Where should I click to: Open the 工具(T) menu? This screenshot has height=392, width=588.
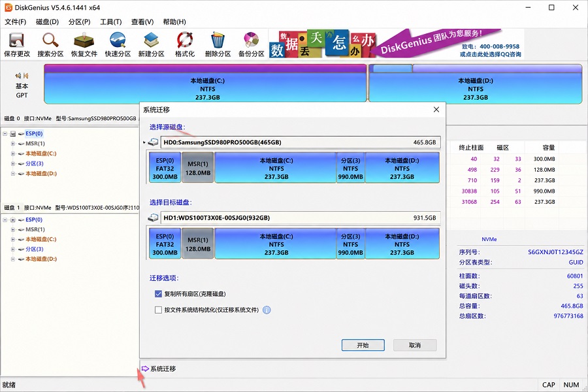click(x=111, y=22)
